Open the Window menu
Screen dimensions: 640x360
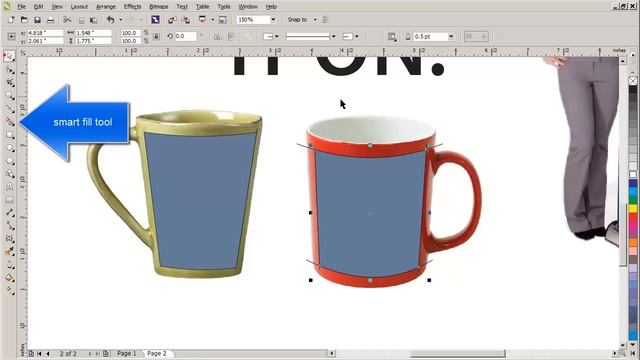248,7
